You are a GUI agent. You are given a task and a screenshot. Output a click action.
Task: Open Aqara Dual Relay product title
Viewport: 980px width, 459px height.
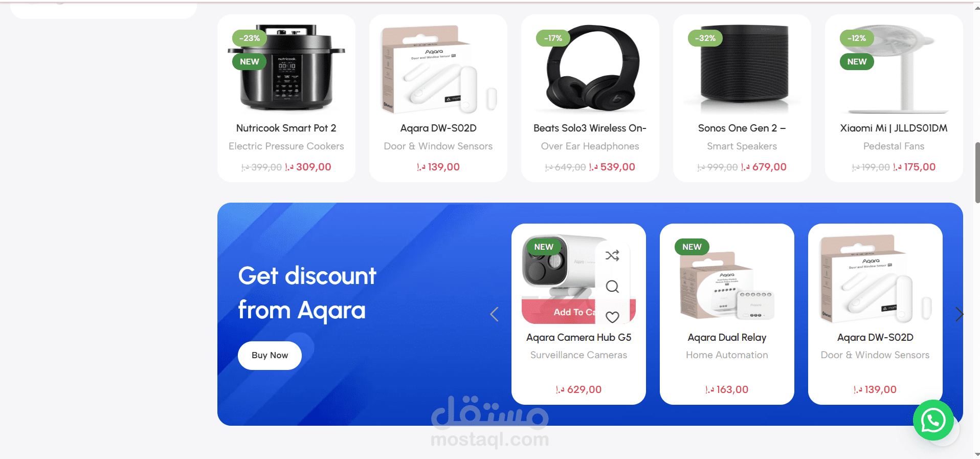point(727,337)
